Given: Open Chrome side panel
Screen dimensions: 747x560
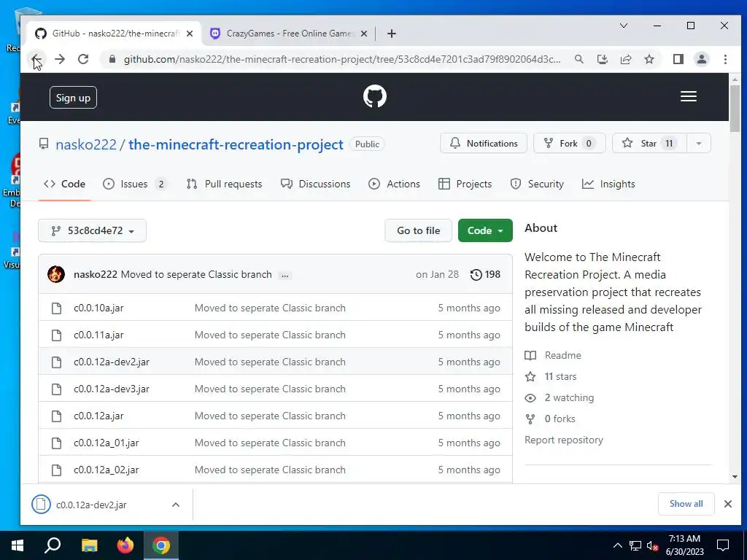Looking at the screenshot, I should click(678, 59).
